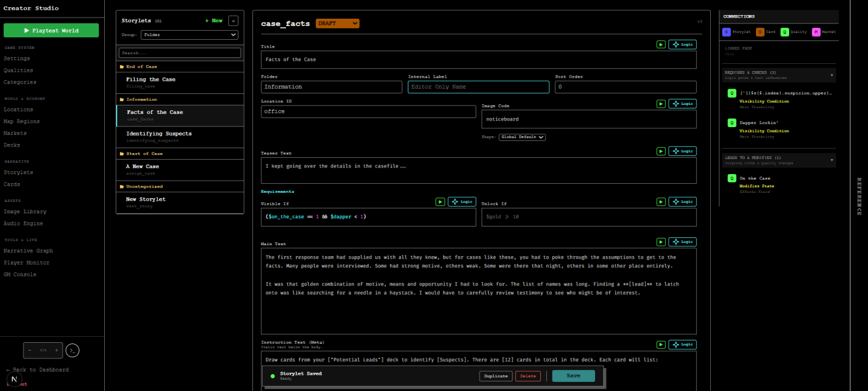Open the Group Folder dropdown
868x391 pixels.
point(189,35)
